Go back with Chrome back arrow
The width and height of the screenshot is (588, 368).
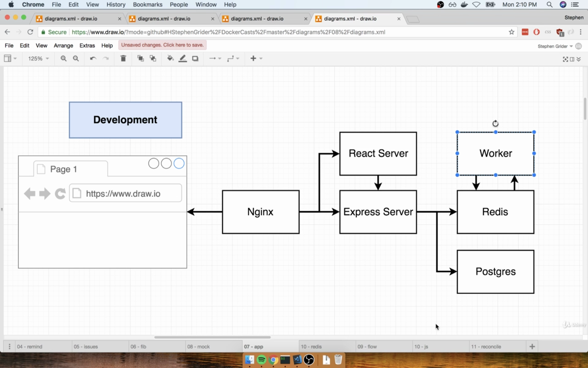point(7,32)
